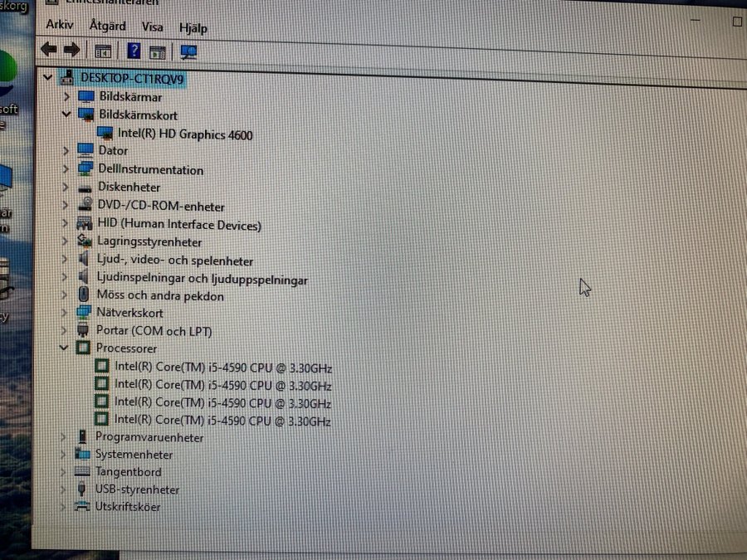The height and width of the screenshot is (560, 747).
Task: Click the Back arrow in the toolbar
Action: [x=49, y=50]
